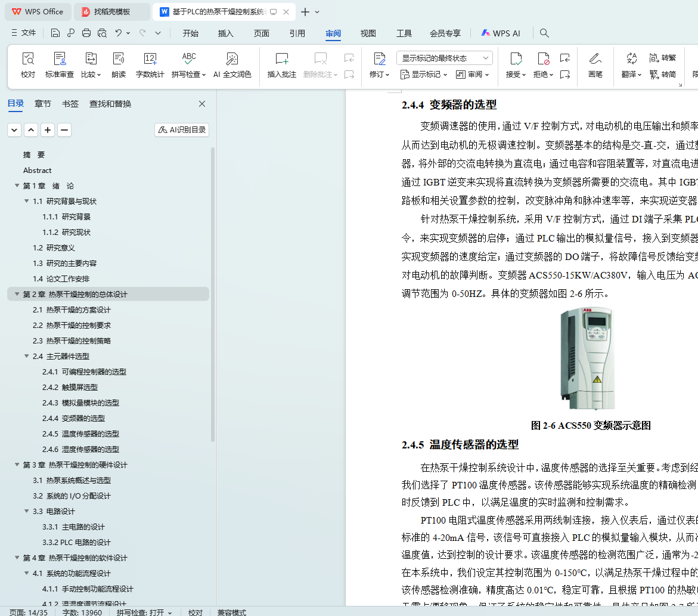Collapse 第4章 热泵干燥控制的软件设计 node
Image resolution: width=698 pixels, height=616 pixels.
click(17, 558)
